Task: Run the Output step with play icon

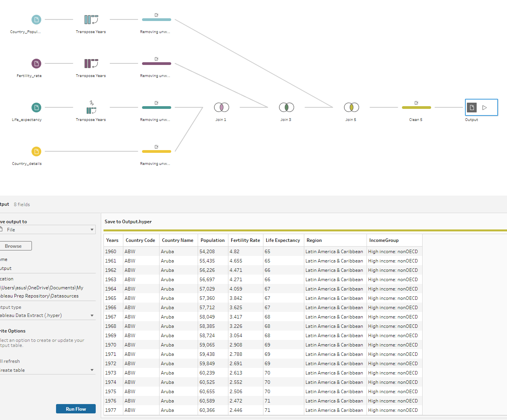Action: pos(485,108)
